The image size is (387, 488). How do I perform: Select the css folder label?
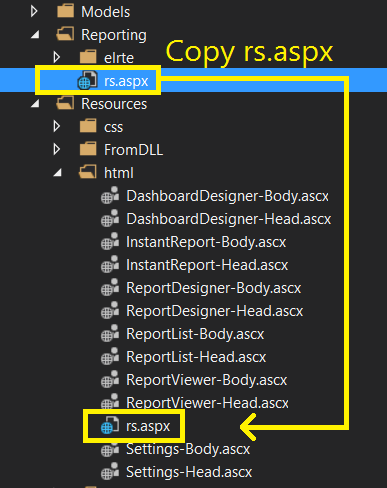pos(113,127)
